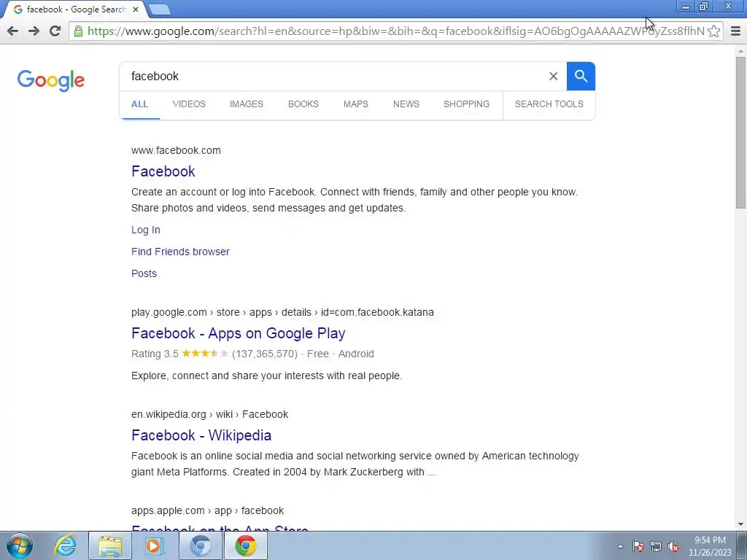The height and width of the screenshot is (560, 747).
Task: Switch to the BOOKS tab
Action: tap(303, 104)
